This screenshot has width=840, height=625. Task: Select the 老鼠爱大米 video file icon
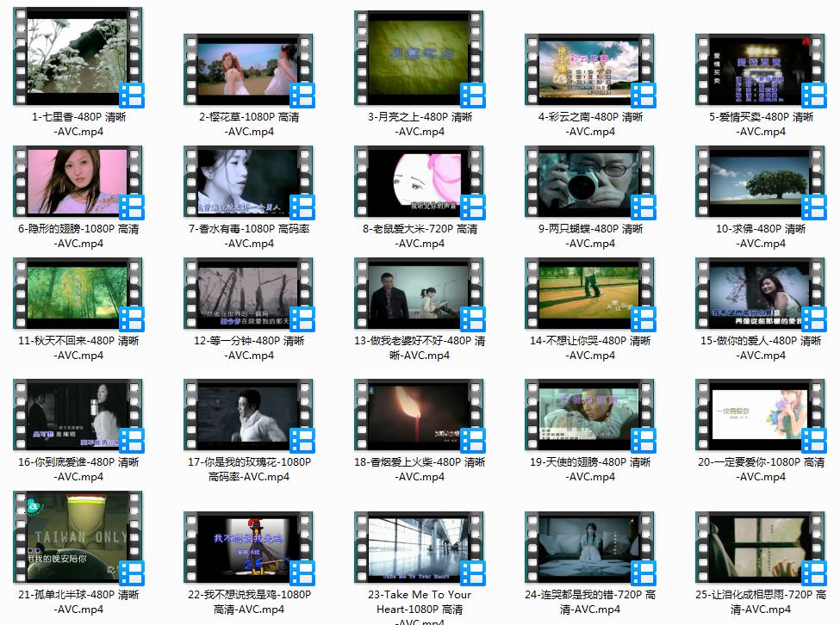(x=419, y=182)
